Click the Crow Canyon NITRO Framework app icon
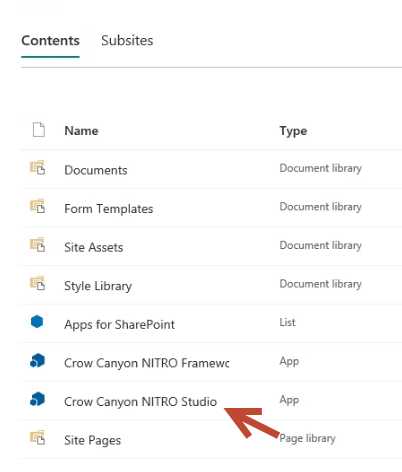The height and width of the screenshot is (472, 402). pos(37,360)
